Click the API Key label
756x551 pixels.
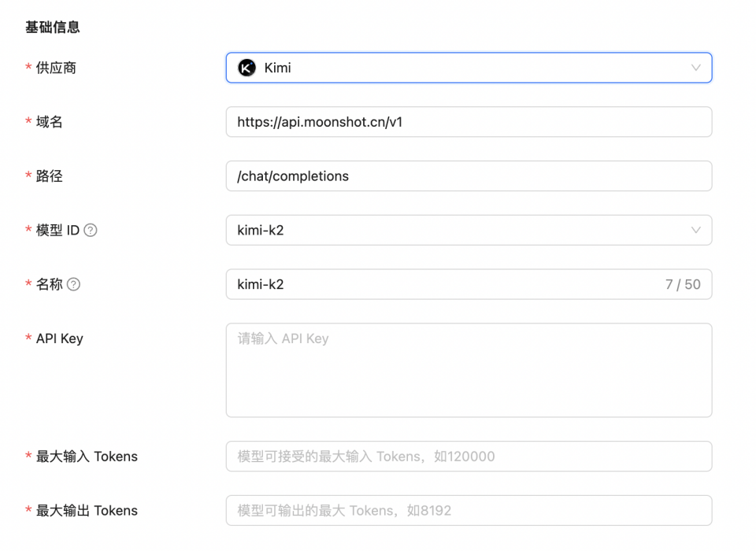pyautogui.click(x=59, y=338)
